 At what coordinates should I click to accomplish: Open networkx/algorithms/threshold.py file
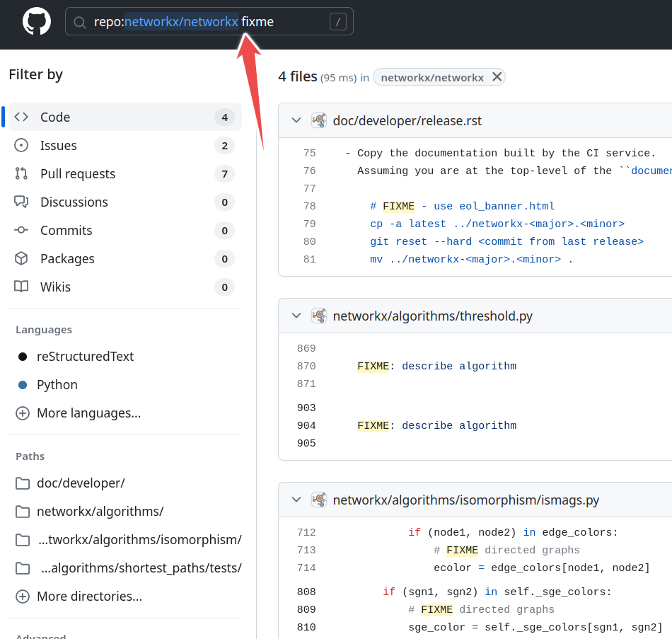click(432, 316)
